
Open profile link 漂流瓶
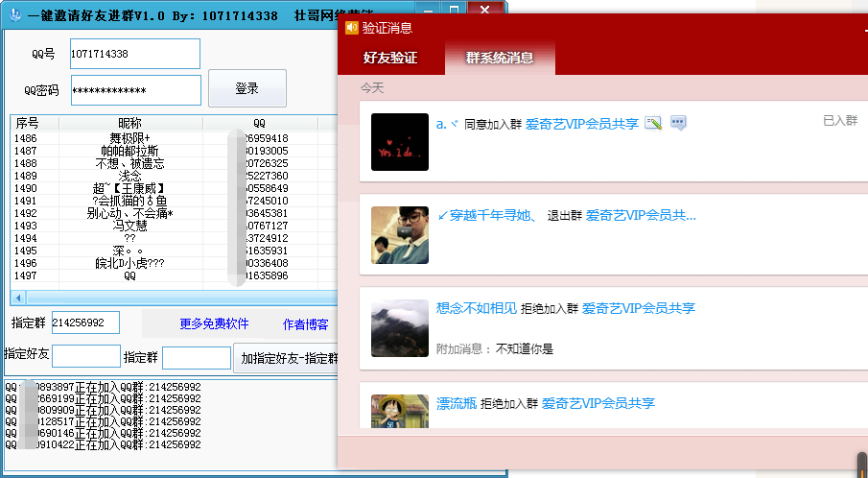pos(457,403)
